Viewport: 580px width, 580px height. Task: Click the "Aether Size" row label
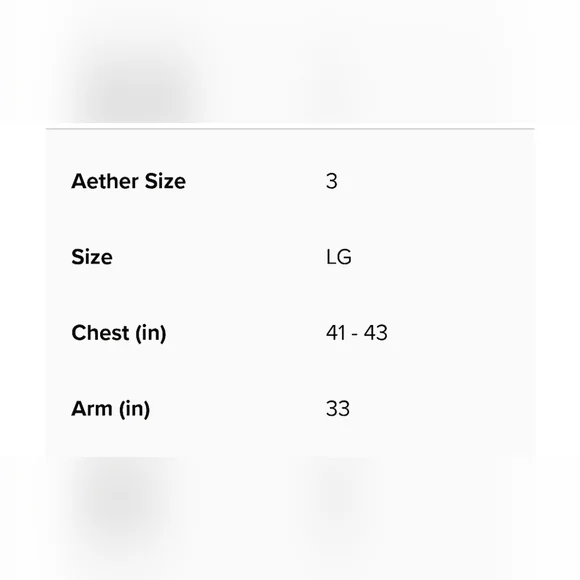pos(128,181)
